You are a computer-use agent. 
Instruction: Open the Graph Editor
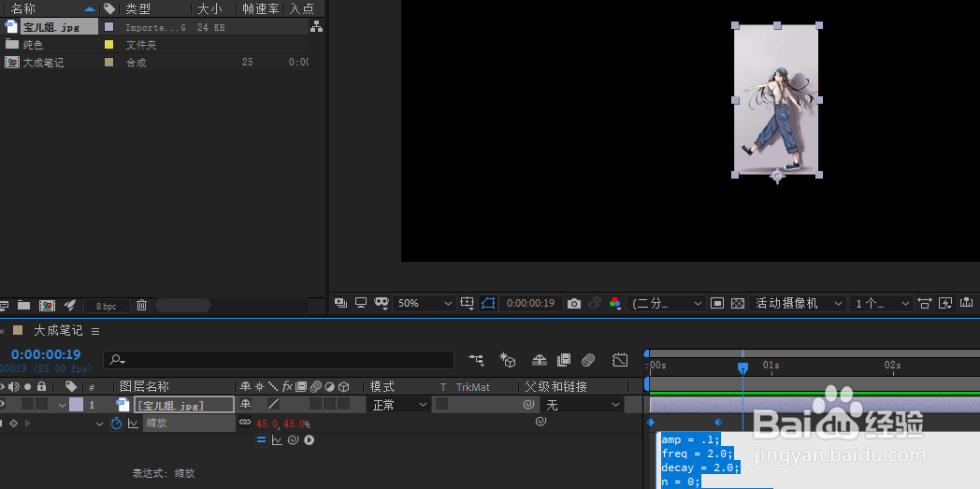tap(620, 360)
